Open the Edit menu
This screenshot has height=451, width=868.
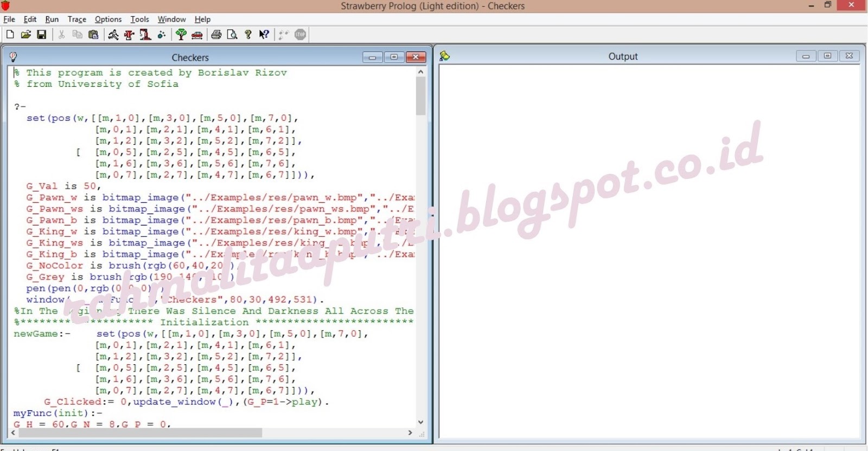coord(30,20)
